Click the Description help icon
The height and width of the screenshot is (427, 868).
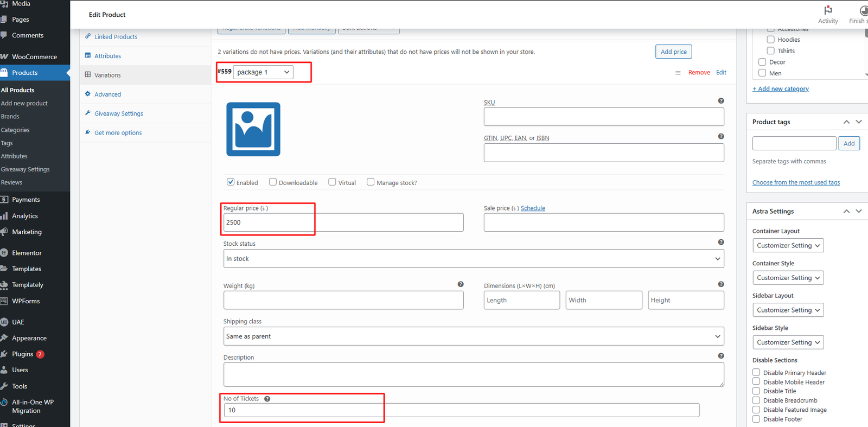(x=720, y=356)
